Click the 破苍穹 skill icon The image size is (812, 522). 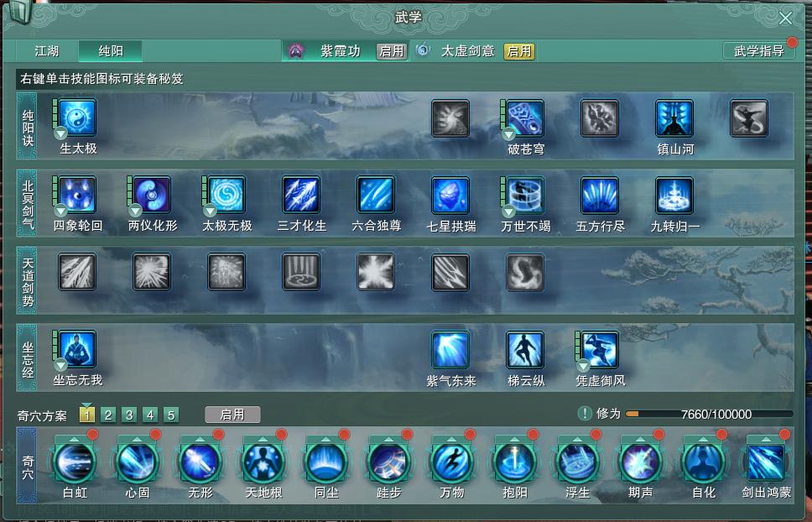click(x=524, y=118)
